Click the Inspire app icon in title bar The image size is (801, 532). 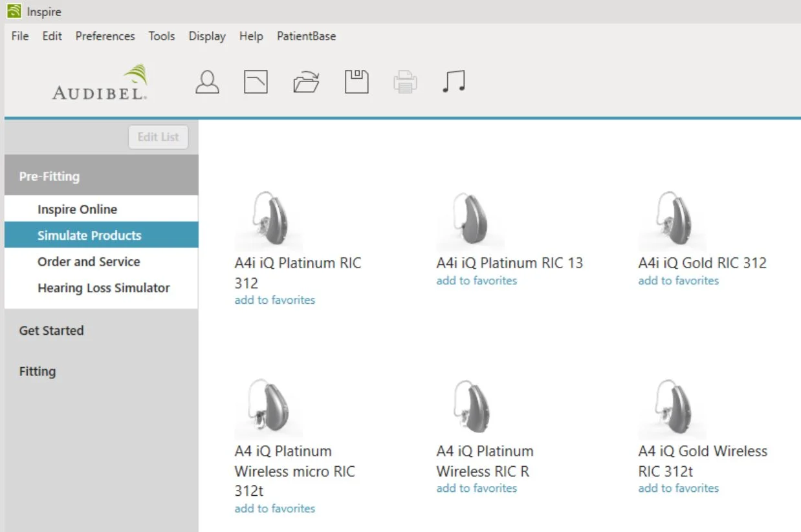coord(14,12)
